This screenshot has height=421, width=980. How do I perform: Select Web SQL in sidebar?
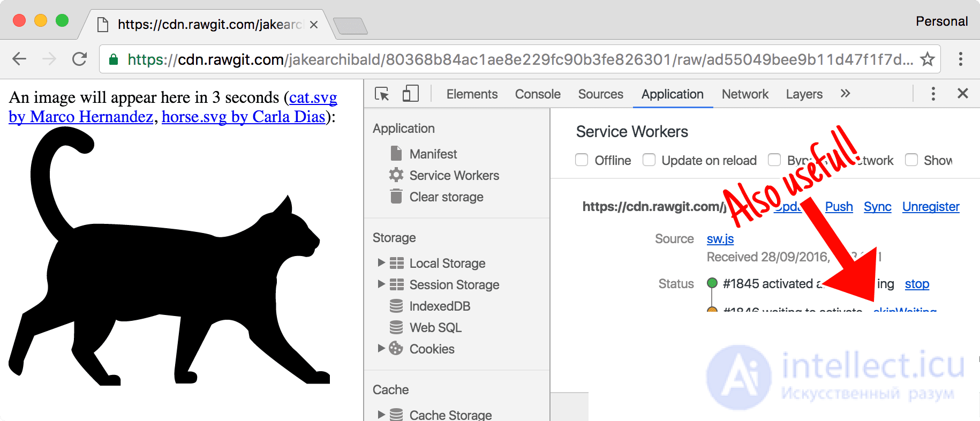coord(435,328)
